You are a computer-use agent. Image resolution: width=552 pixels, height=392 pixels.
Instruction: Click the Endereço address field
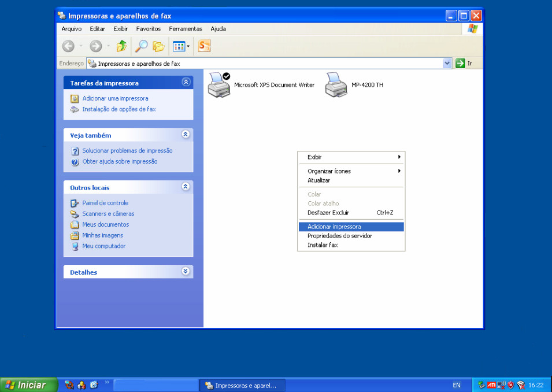click(x=266, y=64)
